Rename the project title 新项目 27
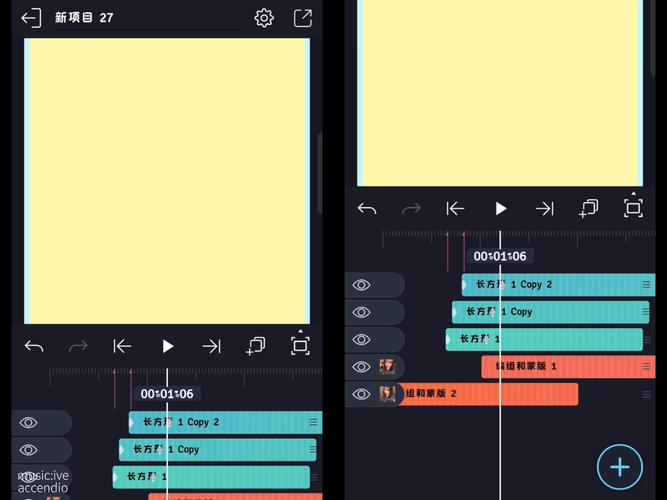This screenshot has height=500, width=667. (84, 17)
